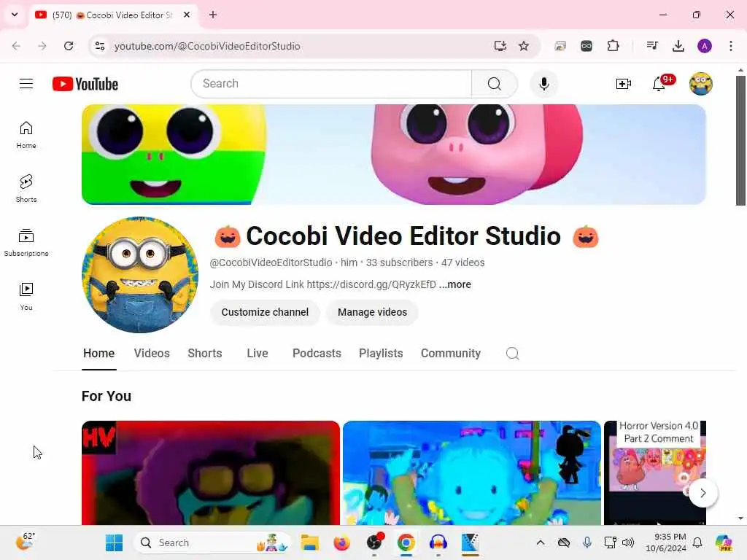
Task: Show next For You videos arrow
Action: point(703,493)
